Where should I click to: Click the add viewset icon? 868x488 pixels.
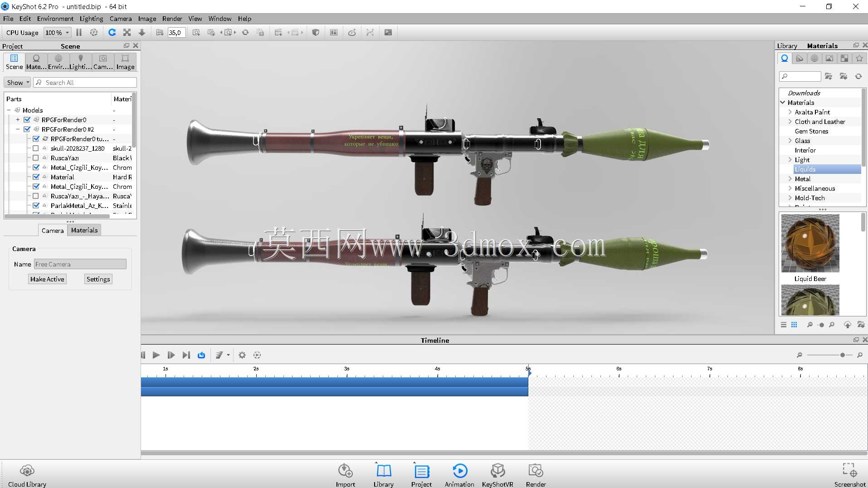[x=278, y=32]
